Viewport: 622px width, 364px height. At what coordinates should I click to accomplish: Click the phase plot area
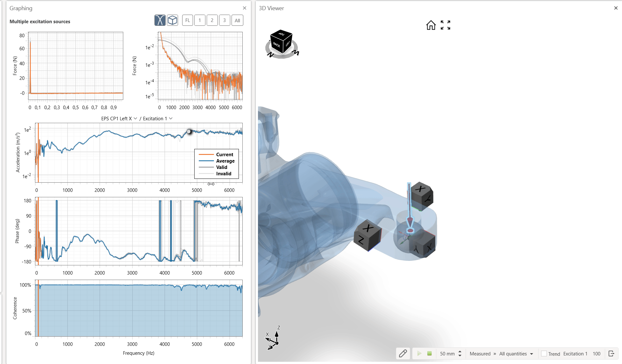click(139, 231)
